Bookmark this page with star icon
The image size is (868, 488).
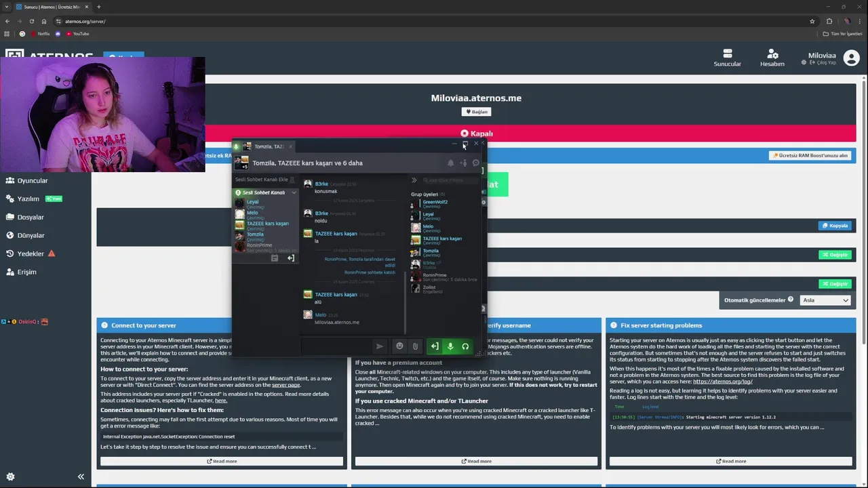(812, 21)
